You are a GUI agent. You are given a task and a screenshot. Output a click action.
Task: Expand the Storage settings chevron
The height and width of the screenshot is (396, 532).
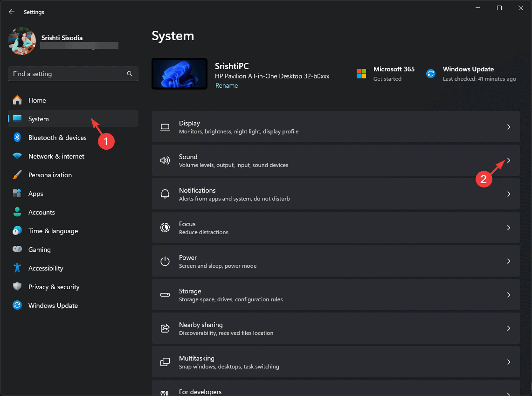pos(509,295)
